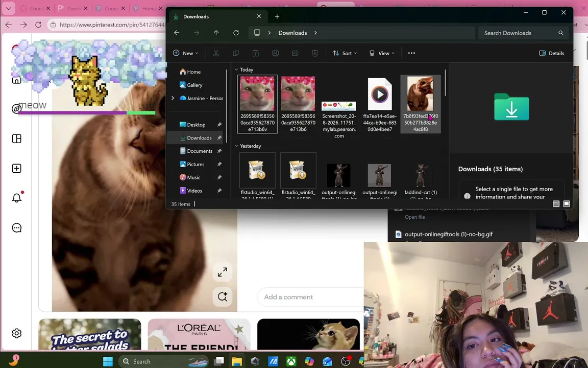Reload the Pinterest browser page
Image resolution: width=588 pixels, height=368 pixels.
38,25
